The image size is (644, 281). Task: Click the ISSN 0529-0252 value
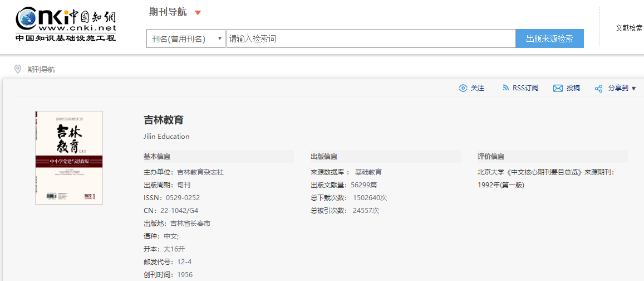(183, 198)
